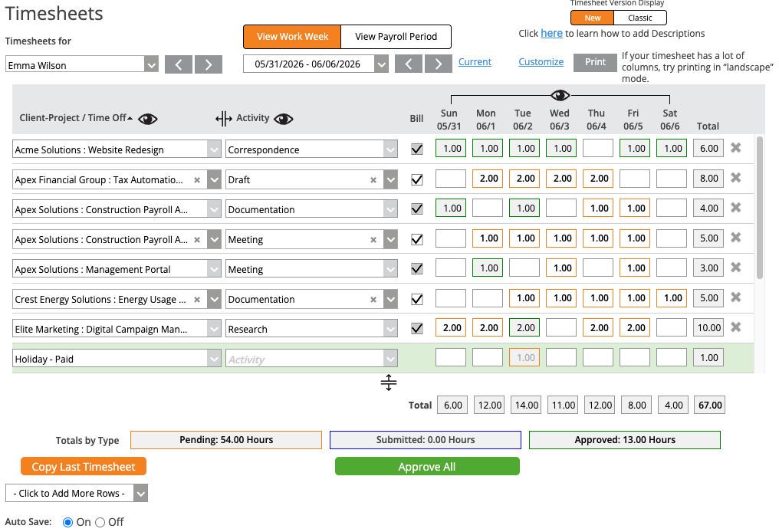Expand the Acme Solutions project dropdown
The height and width of the screenshot is (532, 779).
point(214,149)
